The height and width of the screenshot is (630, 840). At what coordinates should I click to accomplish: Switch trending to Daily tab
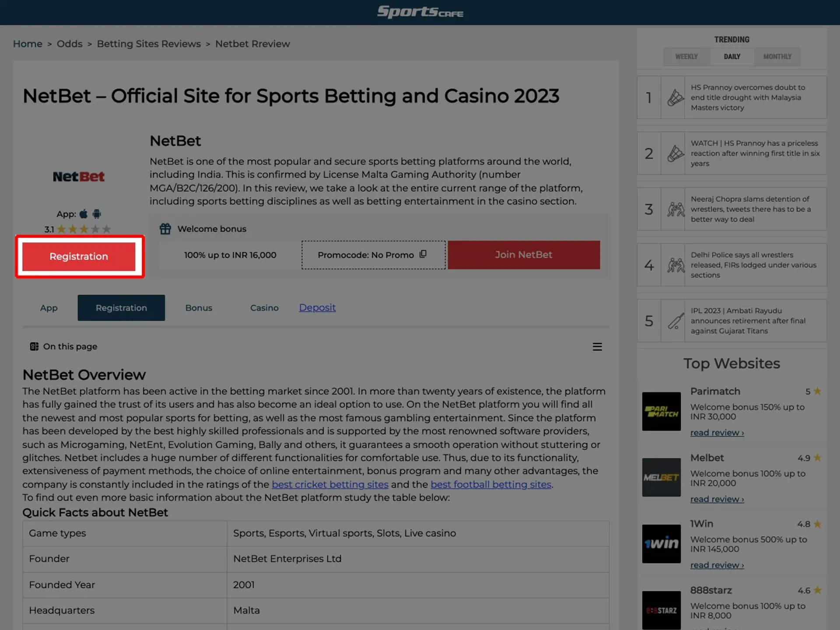(x=732, y=57)
